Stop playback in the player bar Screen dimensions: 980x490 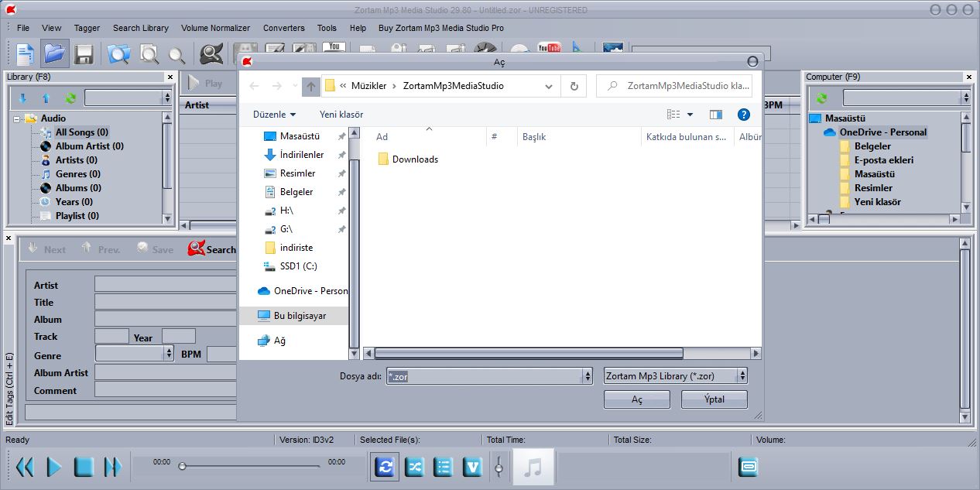(x=84, y=467)
